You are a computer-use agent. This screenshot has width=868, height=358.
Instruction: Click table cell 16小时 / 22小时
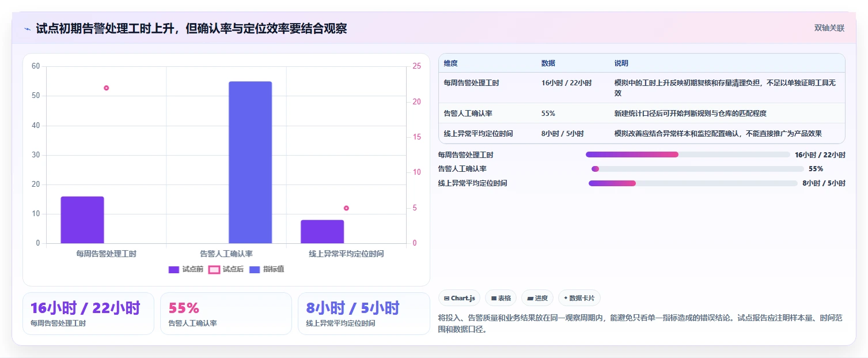[x=566, y=83]
